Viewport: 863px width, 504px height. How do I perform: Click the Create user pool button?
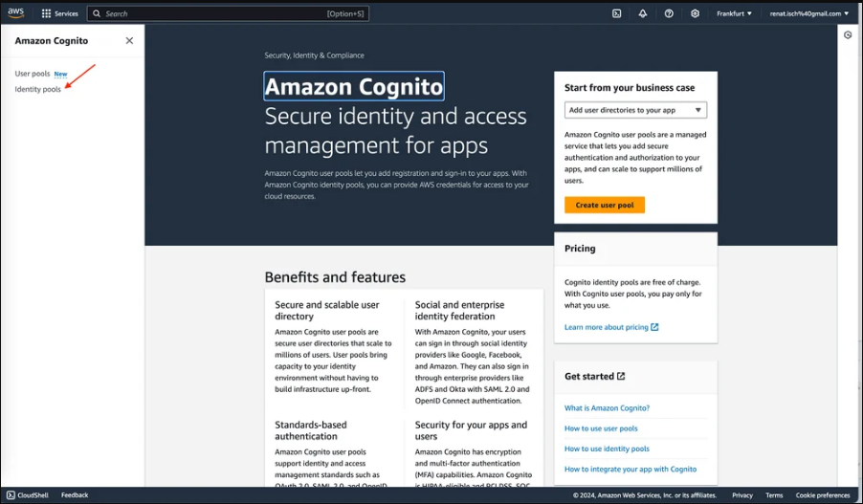pos(605,205)
